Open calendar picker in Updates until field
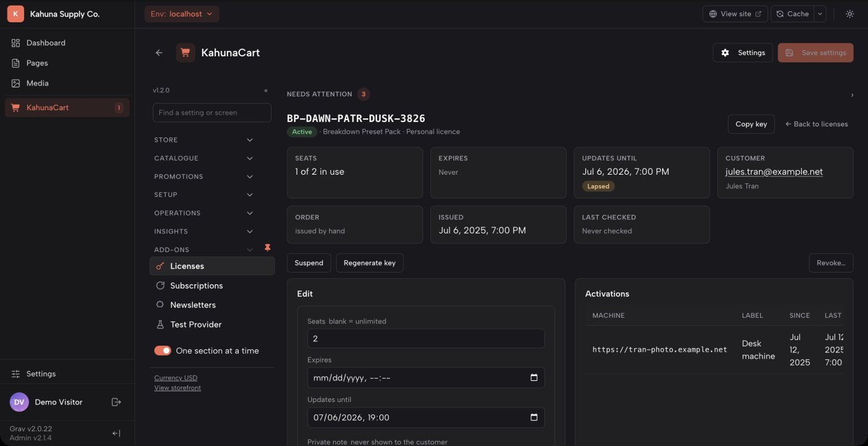This screenshot has height=446, width=868. (x=534, y=418)
